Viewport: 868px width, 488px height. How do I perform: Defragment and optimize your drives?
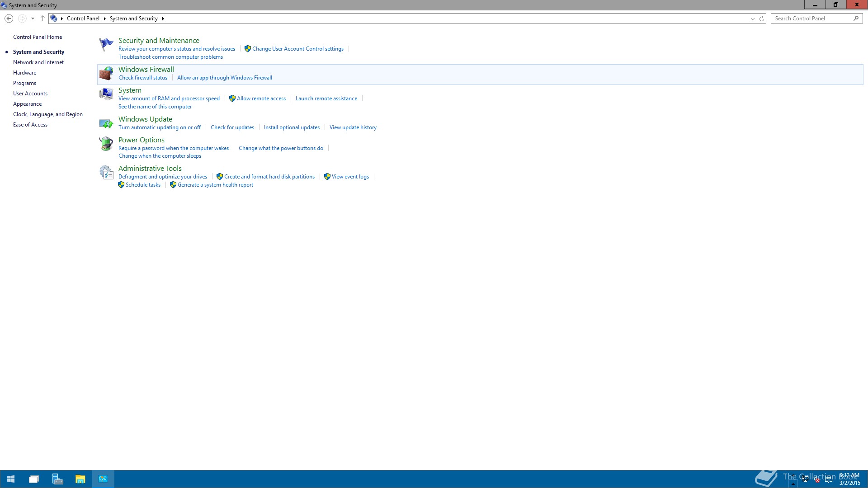click(x=163, y=177)
